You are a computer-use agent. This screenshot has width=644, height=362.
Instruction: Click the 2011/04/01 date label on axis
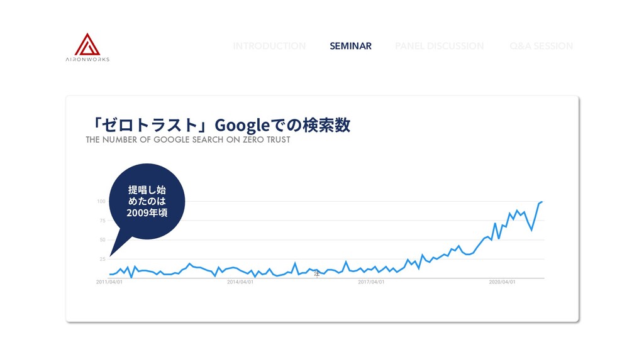(x=109, y=282)
